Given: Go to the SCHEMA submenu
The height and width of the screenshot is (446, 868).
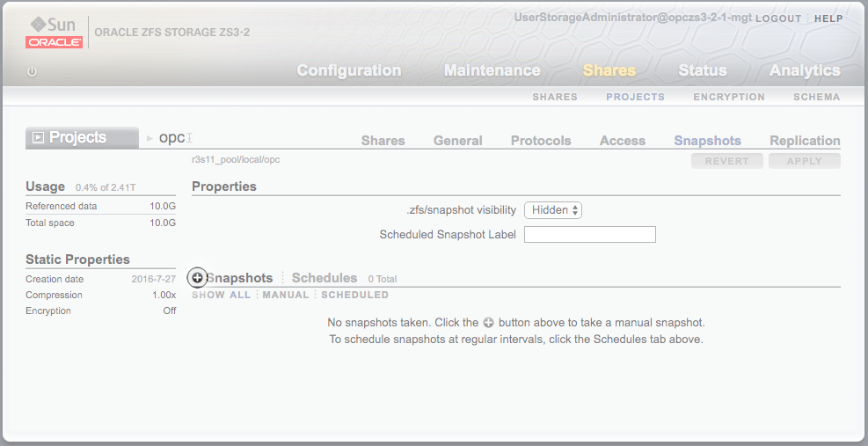Looking at the screenshot, I should [x=816, y=97].
